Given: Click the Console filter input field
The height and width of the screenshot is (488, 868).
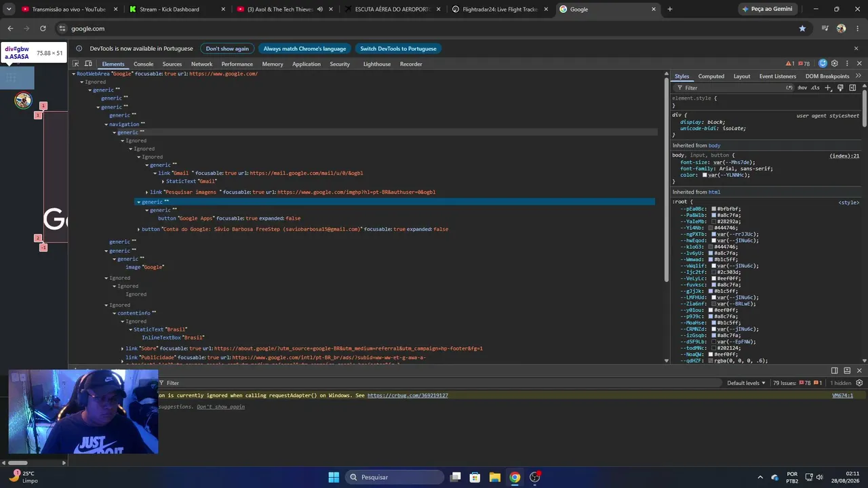Looking at the screenshot, I should 441,383.
